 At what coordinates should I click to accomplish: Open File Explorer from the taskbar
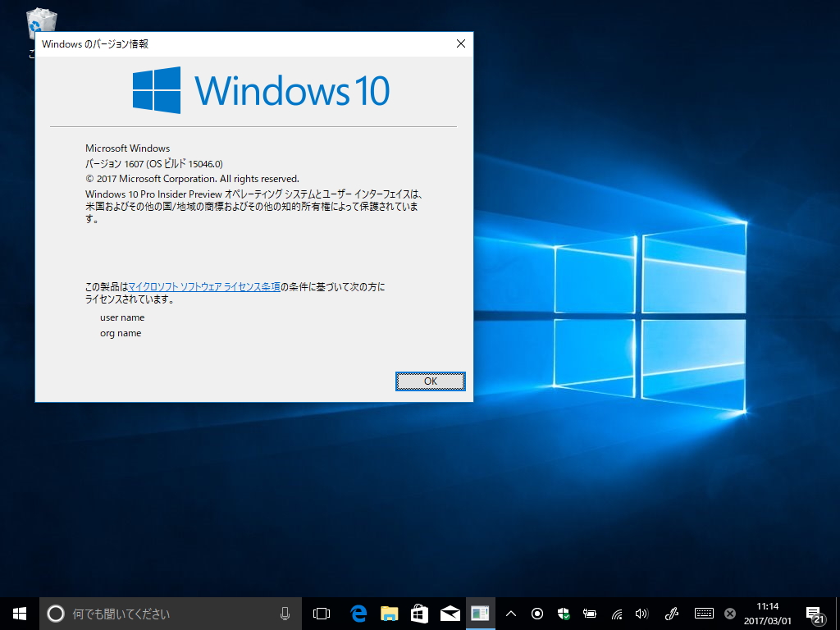pyautogui.click(x=388, y=613)
